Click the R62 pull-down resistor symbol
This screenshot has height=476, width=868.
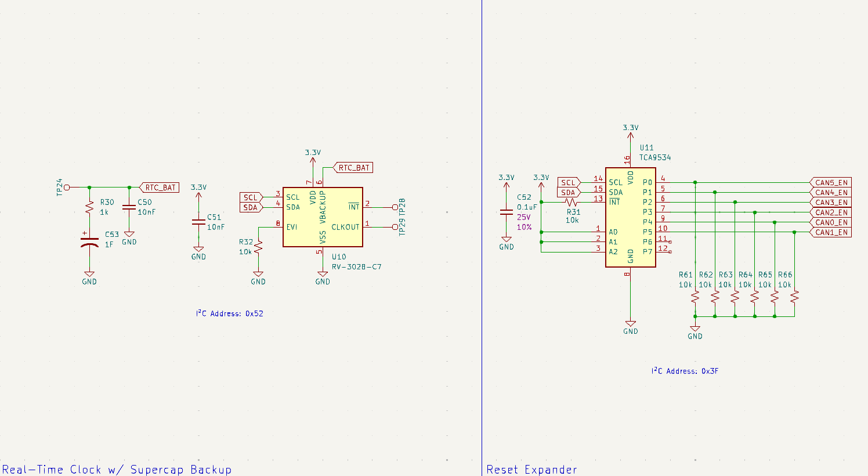(x=715, y=296)
